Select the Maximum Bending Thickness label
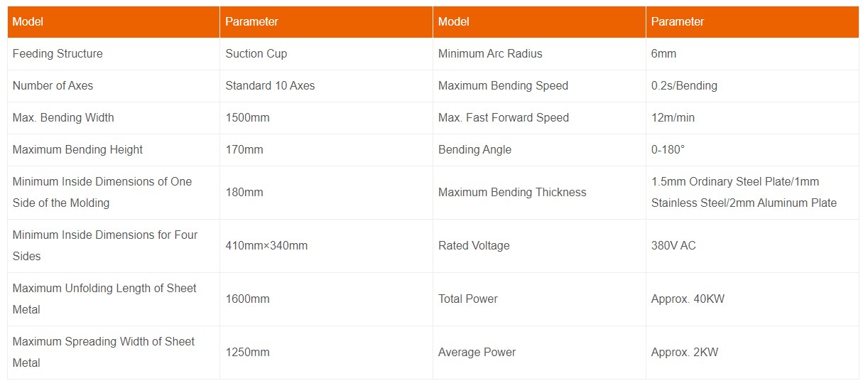Image resolution: width=868 pixels, height=386 pixels. [512, 193]
